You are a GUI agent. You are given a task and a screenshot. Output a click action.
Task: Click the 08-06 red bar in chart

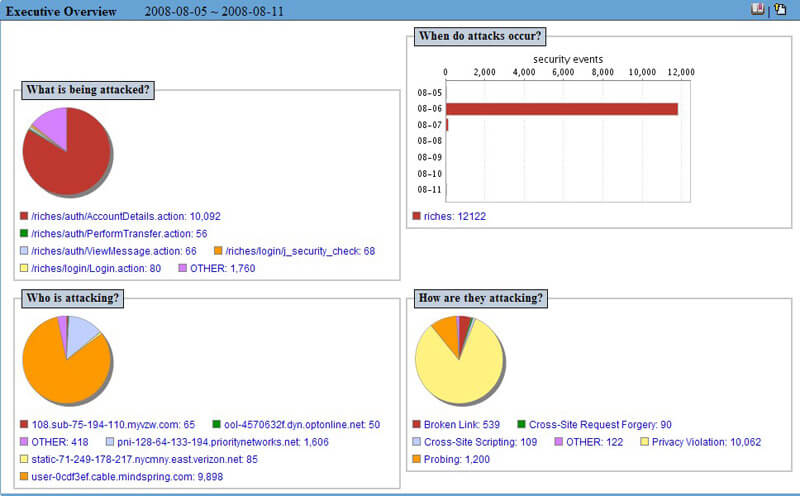(562, 109)
